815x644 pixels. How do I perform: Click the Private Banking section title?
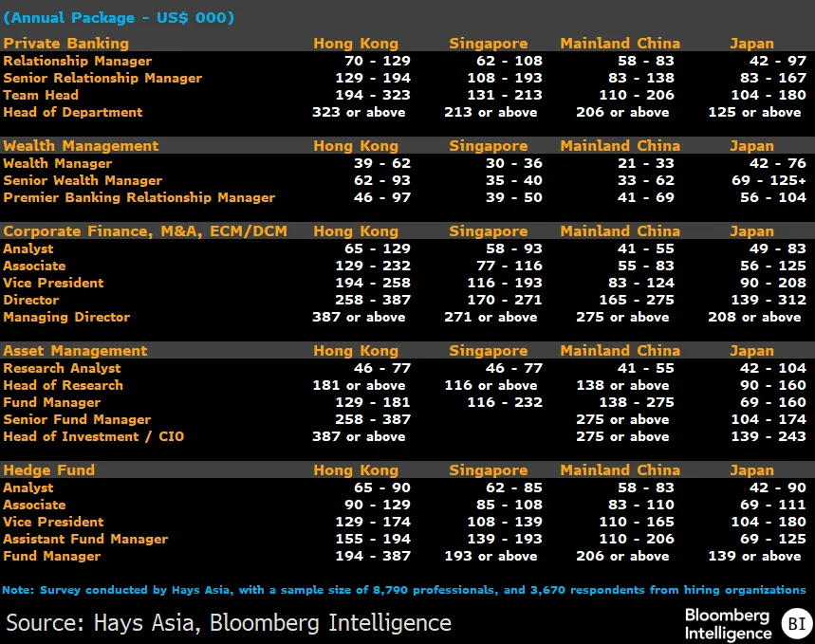[x=66, y=43]
